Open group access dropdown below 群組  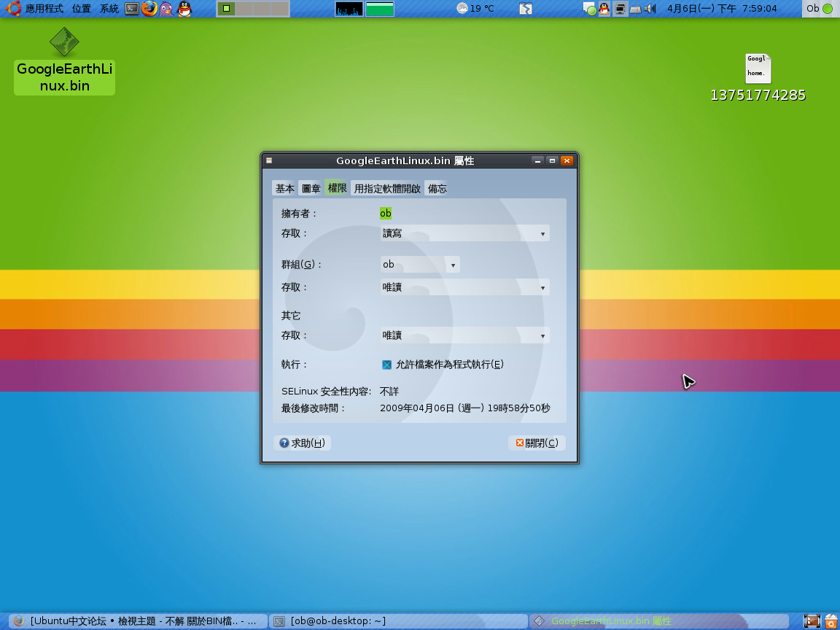tap(465, 287)
